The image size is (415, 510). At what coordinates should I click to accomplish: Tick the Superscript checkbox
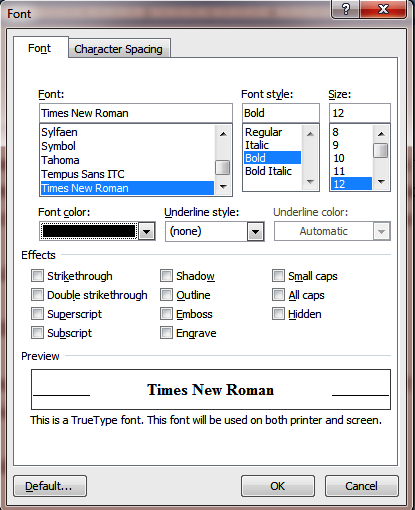[37, 314]
